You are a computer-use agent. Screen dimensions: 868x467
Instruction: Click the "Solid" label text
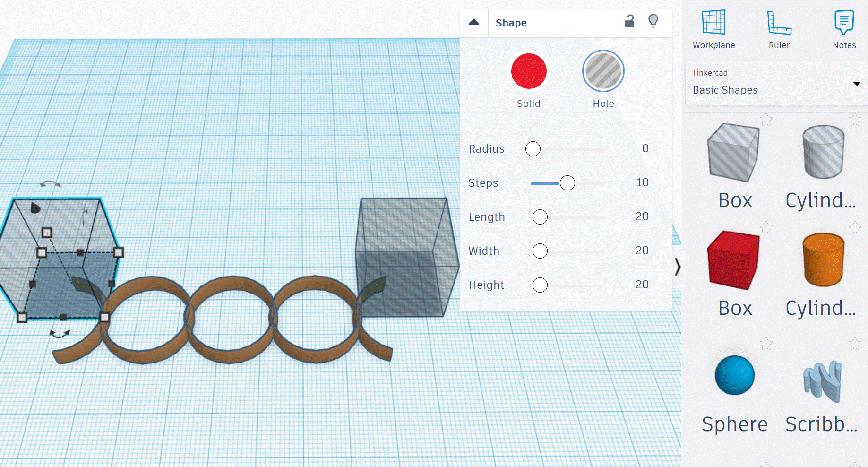click(x=528, y=104)
